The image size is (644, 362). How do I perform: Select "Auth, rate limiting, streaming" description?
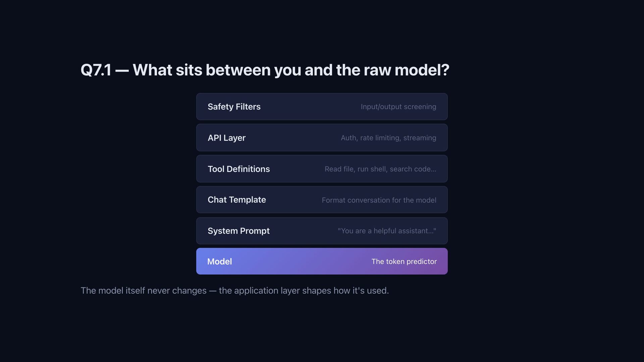pyautogui.click(x=388, y=138)
